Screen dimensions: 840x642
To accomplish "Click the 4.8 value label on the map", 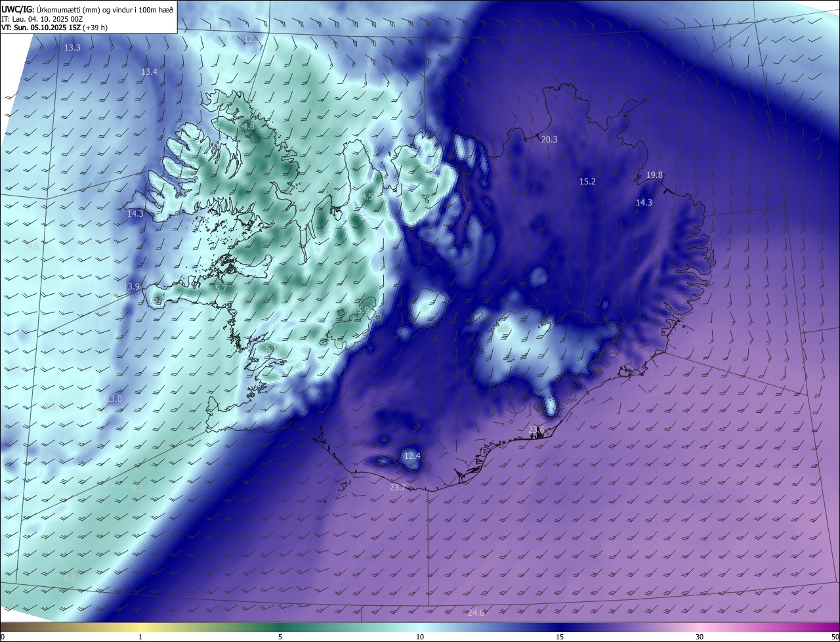I will [x=248, y=126].
